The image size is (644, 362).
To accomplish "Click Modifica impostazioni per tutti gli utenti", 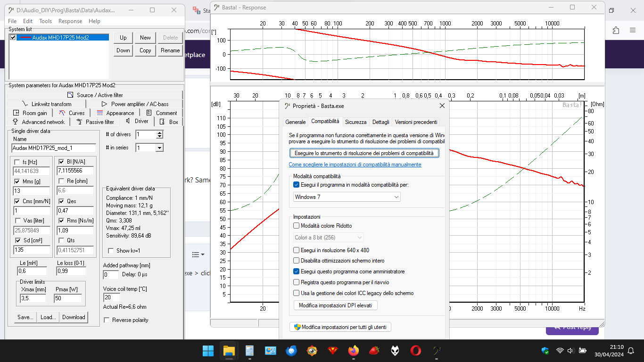I will 340,327.
